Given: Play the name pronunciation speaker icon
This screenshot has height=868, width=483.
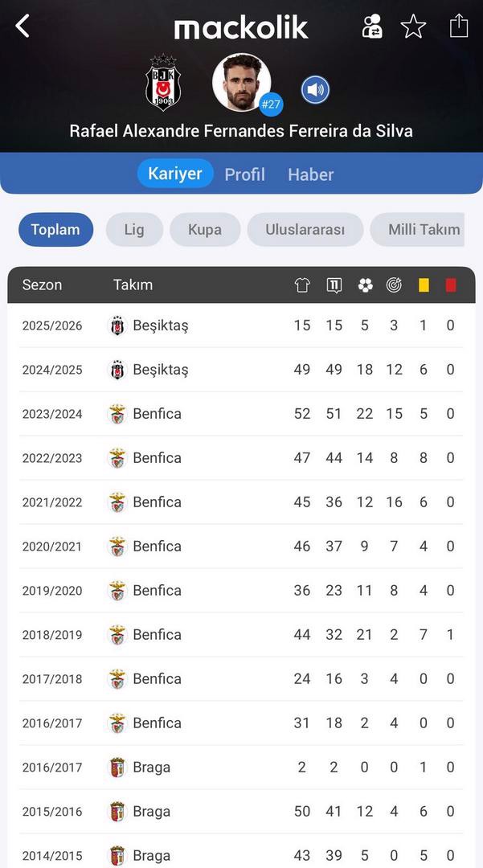Looking at the screenshot, I should [315, 89].
